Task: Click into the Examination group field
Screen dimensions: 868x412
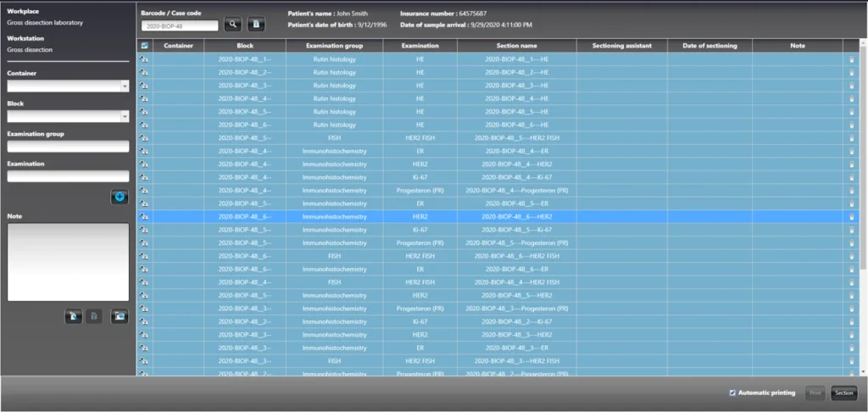Action: point(68,146)
